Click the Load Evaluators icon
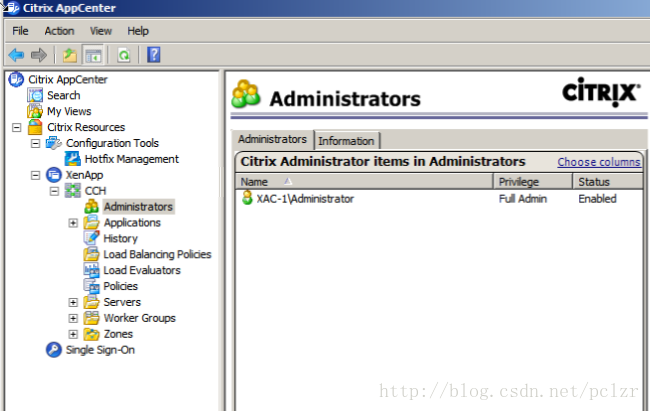The height and width of the screenshot is (411, 650). point(92,270)
